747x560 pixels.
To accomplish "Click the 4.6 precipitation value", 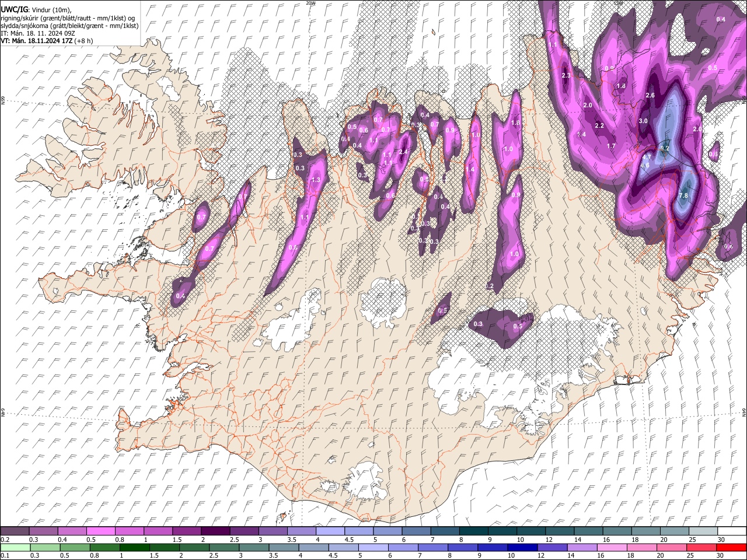I will [645, 165].
